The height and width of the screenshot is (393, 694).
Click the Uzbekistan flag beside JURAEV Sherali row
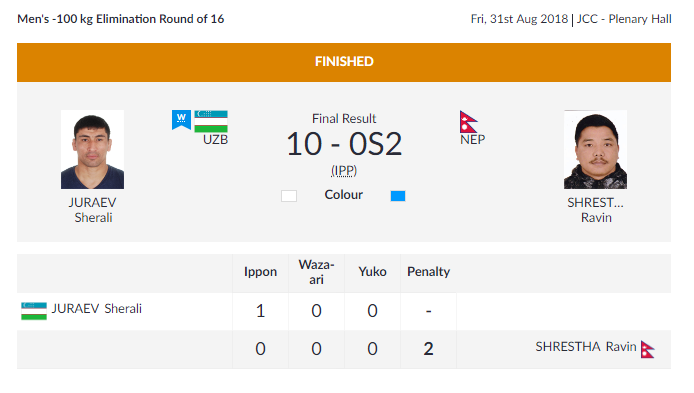pos(34,311)
